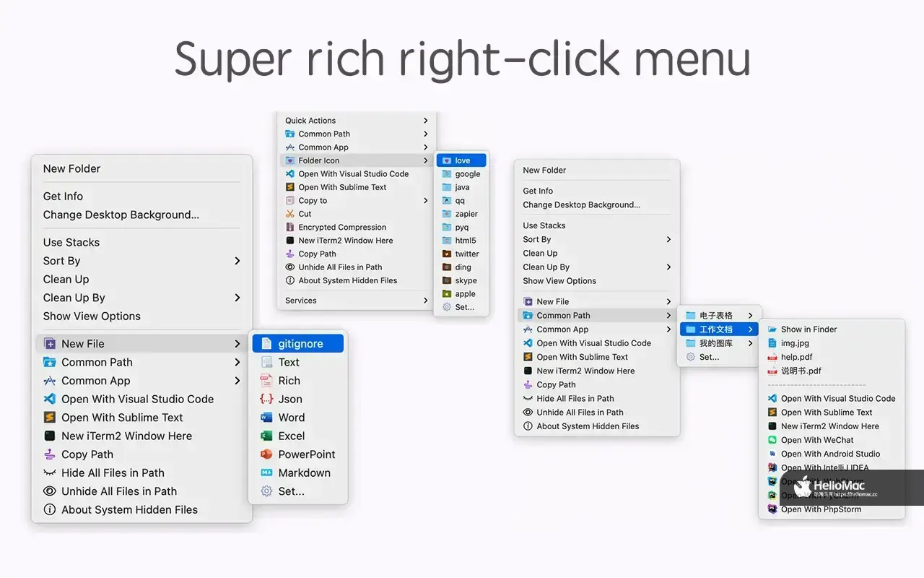This screenshot has width=924, height=578.
Task: Choose New Folder in large left menu
Action: (71, 168)
